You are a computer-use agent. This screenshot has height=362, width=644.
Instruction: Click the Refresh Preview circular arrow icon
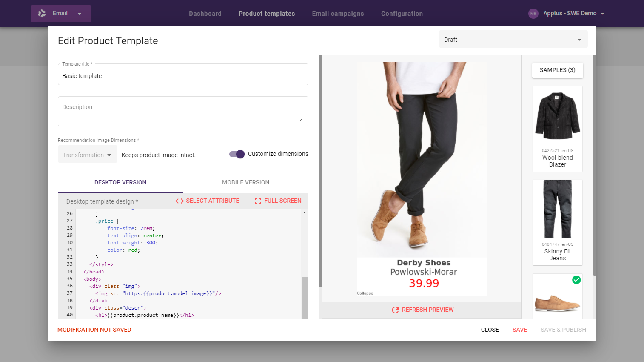[x=395, y=310]
